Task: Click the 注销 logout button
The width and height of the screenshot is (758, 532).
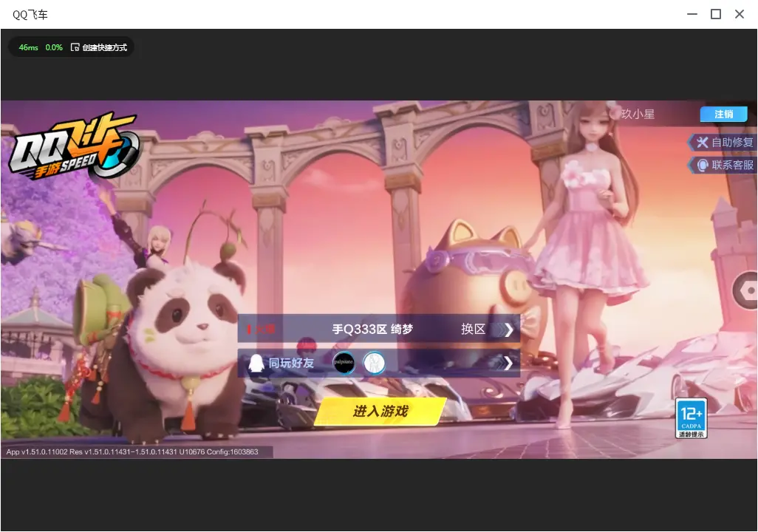Action: point(724,114)
